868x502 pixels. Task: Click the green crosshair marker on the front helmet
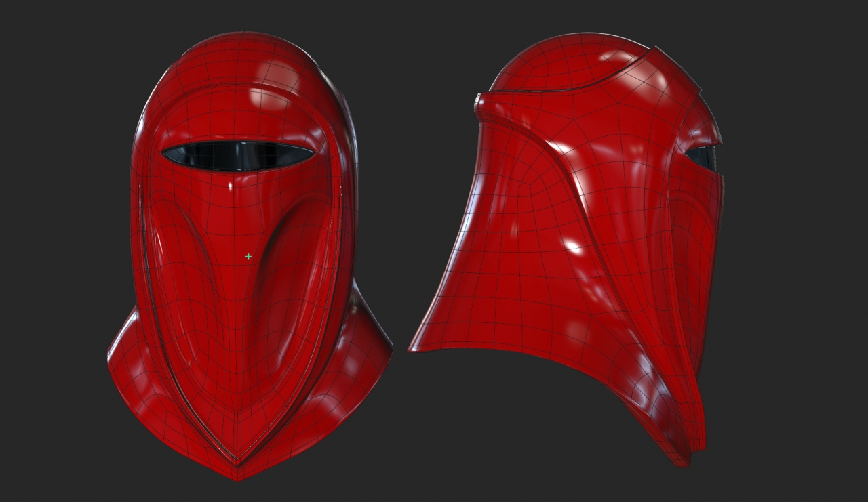pyautogui.click(x=248, y=257)
